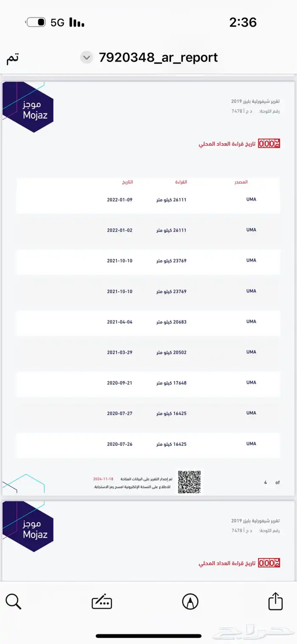Tap the 17648 kilometer reading row
The width and height of the screenshot is (297, 644).
point(148,383)
